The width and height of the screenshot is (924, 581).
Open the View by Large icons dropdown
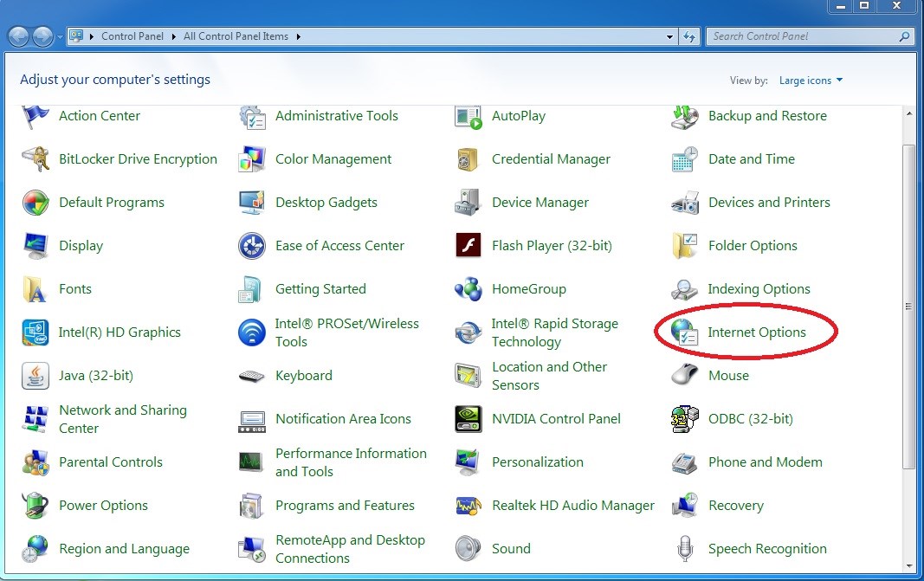(x=811, y=81)
